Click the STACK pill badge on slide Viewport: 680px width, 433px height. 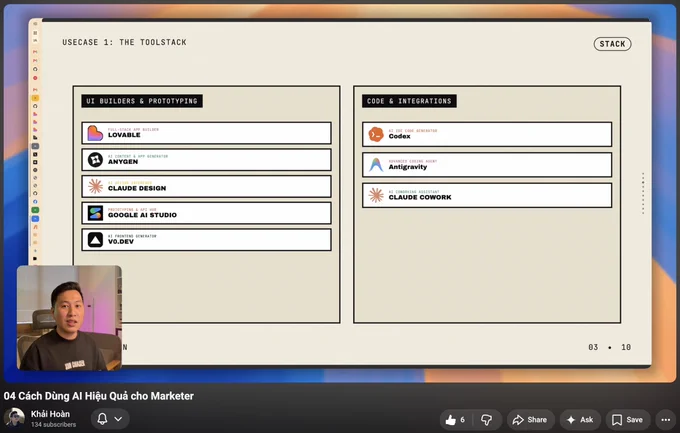coord(612,44)
